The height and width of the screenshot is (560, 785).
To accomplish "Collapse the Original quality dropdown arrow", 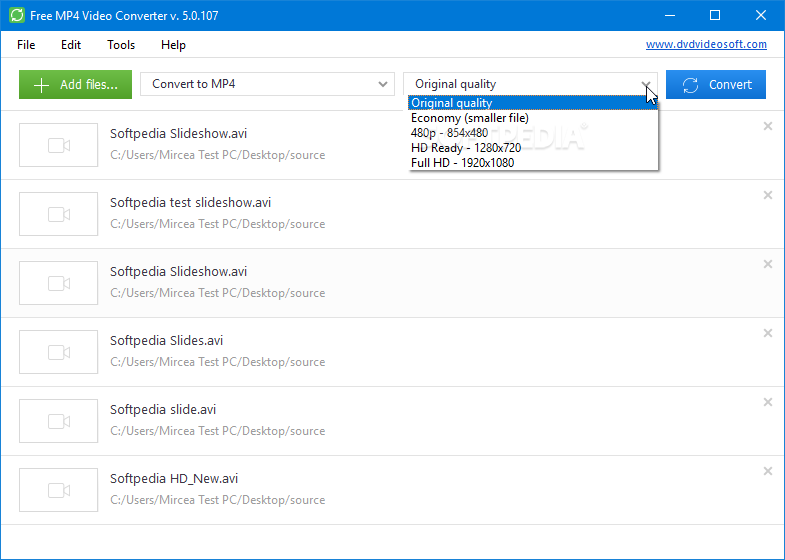I will tap(646, 84).
